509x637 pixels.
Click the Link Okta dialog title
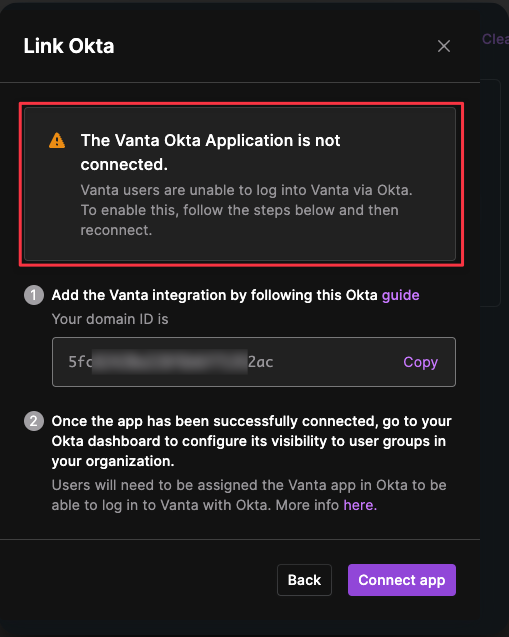[x=69, y=46]
